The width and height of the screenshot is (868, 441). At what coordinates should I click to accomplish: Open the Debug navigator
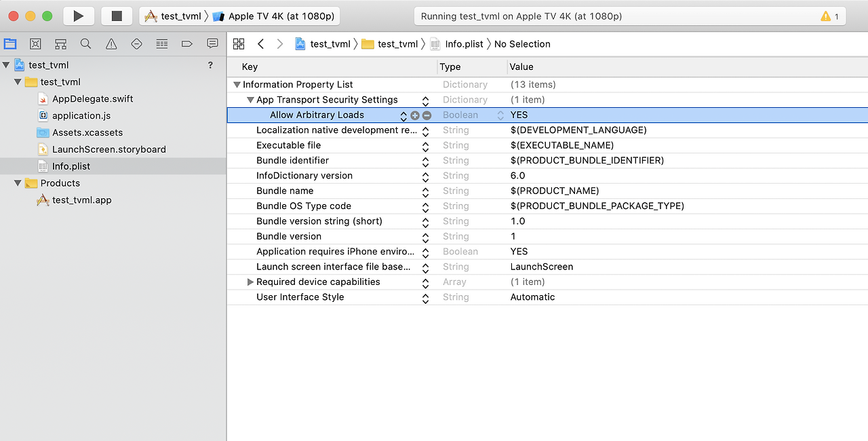161,44
